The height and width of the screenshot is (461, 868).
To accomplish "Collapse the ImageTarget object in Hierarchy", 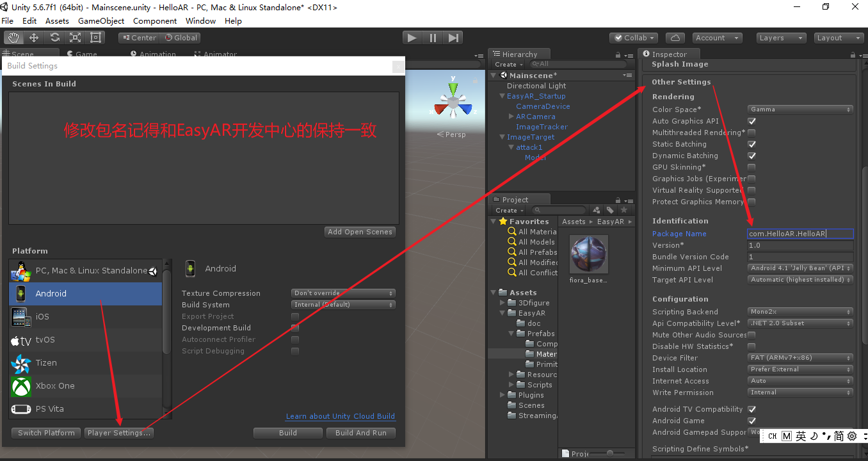I will coord(502,137).
